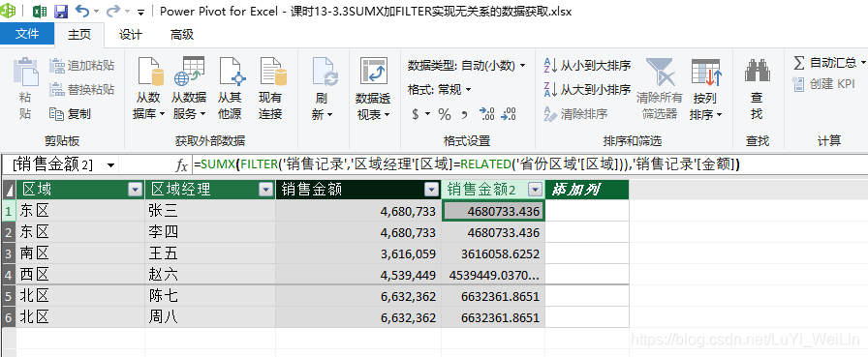Click the formula fx button
868x357 pixels.
coord(181,164)
